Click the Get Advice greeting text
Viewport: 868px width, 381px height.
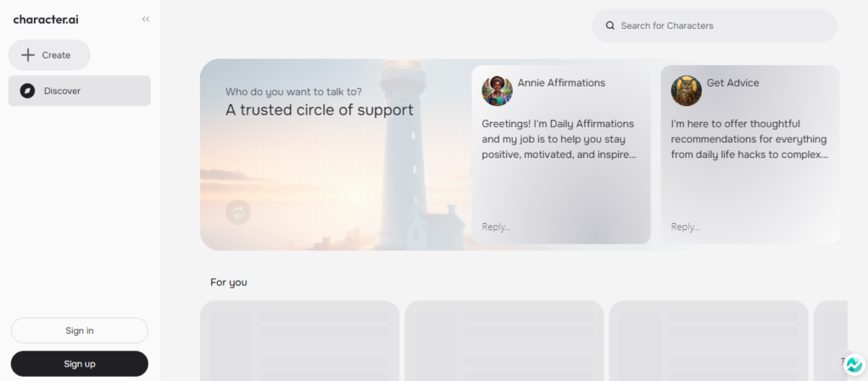pyautogui.click(x=749, y=139)
